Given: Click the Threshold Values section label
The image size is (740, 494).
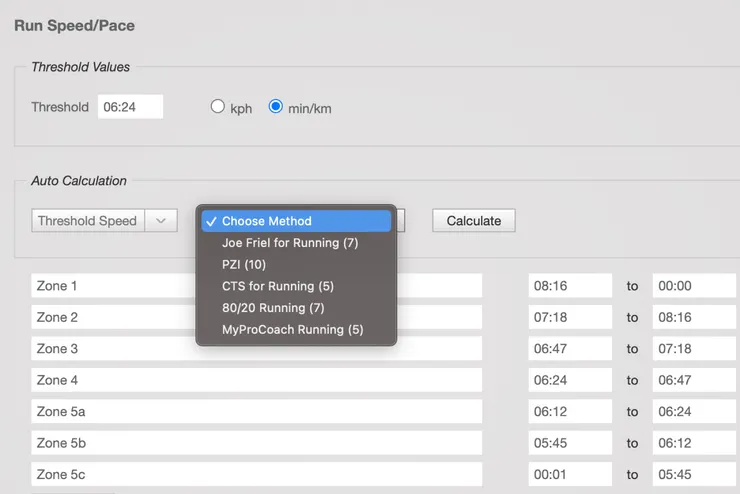Looking at the screenshot, I should coord(80,67).
